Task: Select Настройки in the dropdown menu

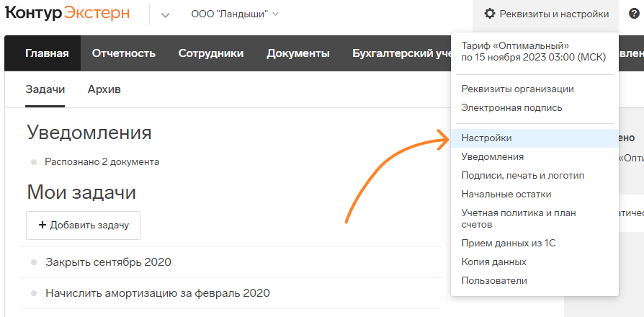Action: coord(535,138)
